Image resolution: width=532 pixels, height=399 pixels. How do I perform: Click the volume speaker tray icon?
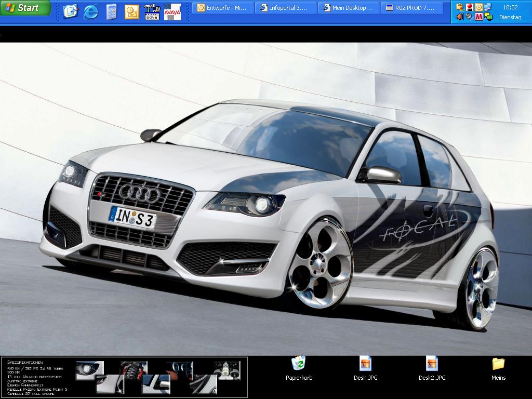(x=460, y=17)
